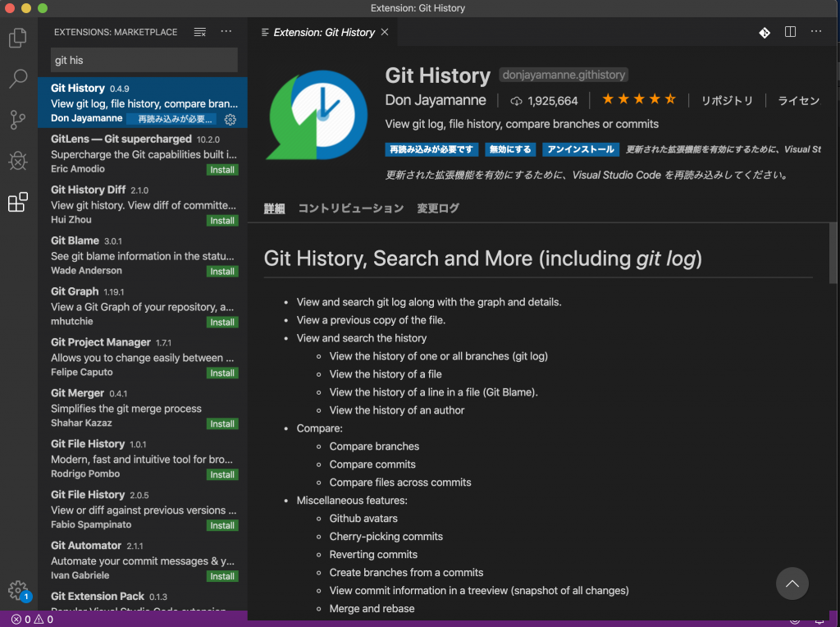
Task: Clear extensions search results icon
Action: [x=200, y=32]
